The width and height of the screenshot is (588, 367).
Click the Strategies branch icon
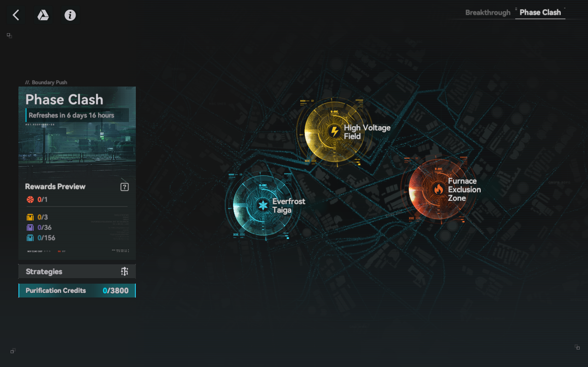124,271
